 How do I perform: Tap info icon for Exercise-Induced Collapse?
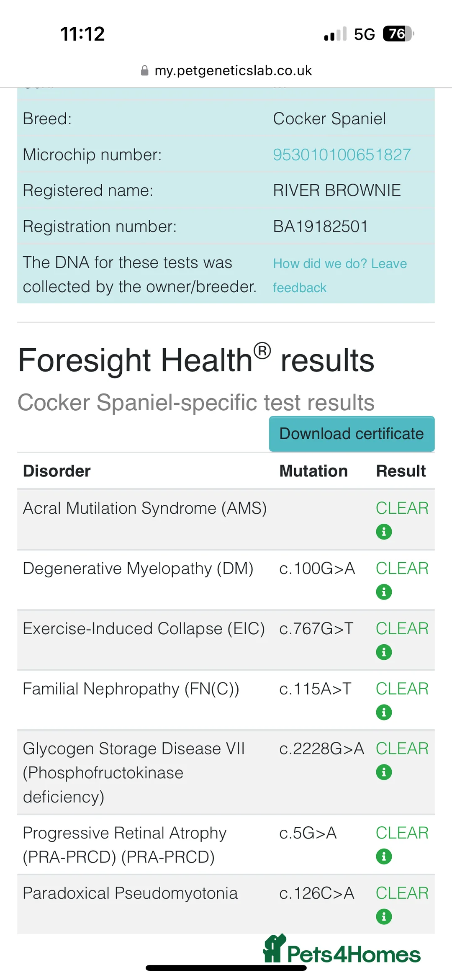click(384, 652)
